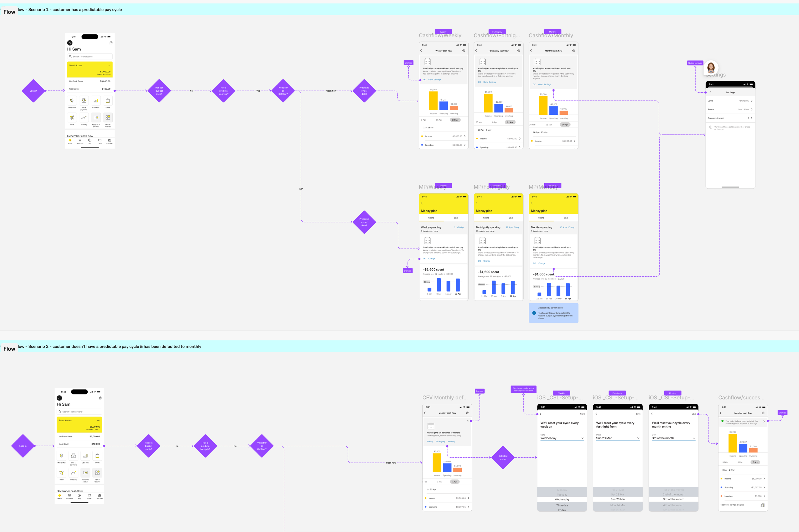Viewport: 799px width, 532px height.
Task: Click 'Fortnightly' link in defaulted monthly nudge
Action: pos(440,441)
